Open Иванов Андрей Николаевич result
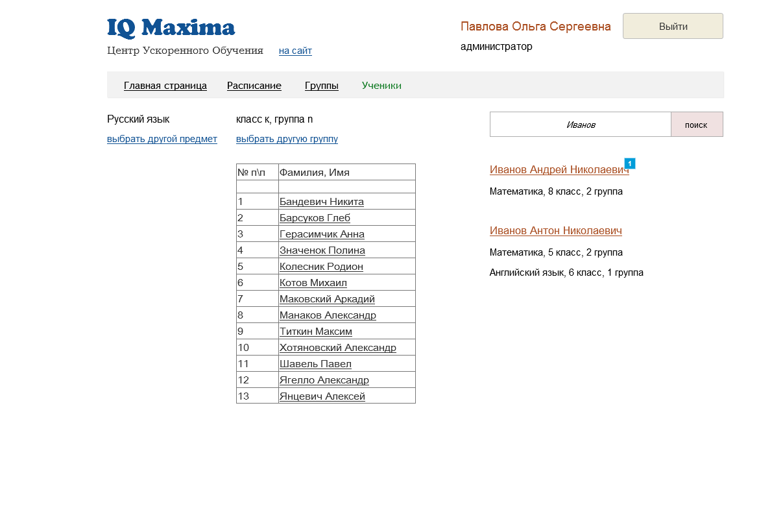Image resolution: width=772 pixels, height=532 pixels. coord(559,169)
